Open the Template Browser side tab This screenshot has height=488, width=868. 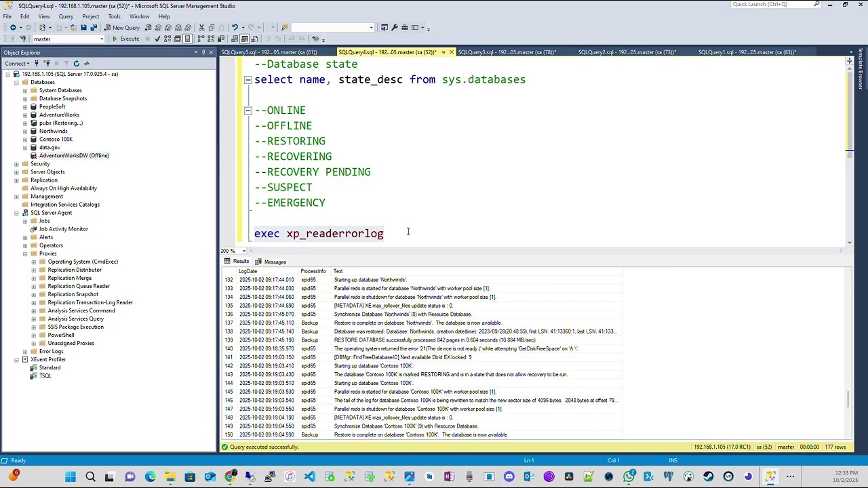[862, 68]
